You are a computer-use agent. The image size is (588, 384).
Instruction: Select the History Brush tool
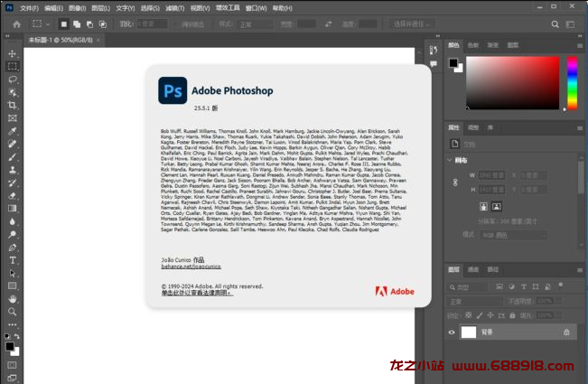point(13,183)
